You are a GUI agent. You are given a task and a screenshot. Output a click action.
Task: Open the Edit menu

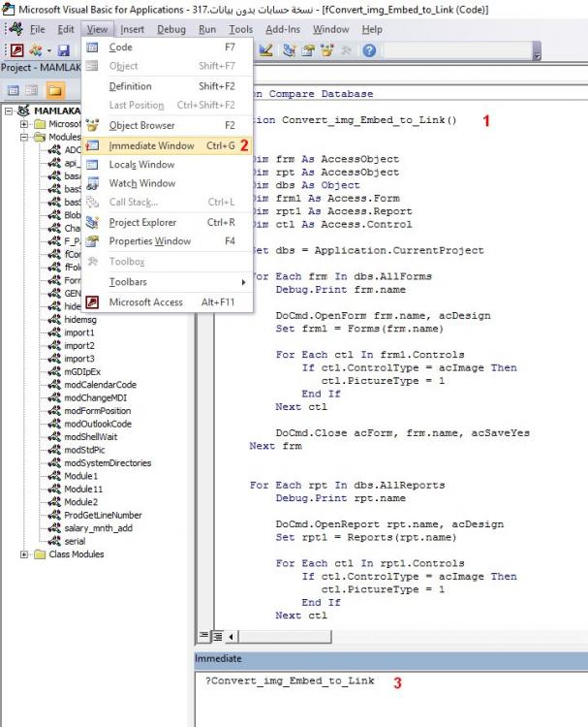point(65,30)
